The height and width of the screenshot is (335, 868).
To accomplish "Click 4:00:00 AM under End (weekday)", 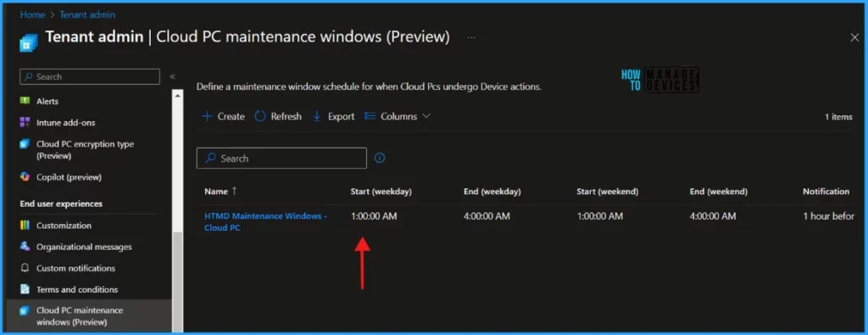I will point(487,216).
